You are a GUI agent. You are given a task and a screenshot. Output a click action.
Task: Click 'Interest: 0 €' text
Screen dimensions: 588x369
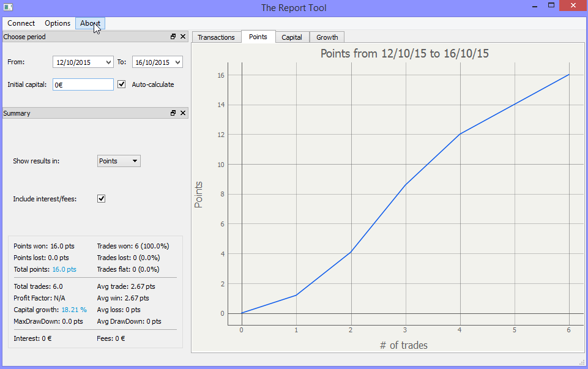[32, 338]
